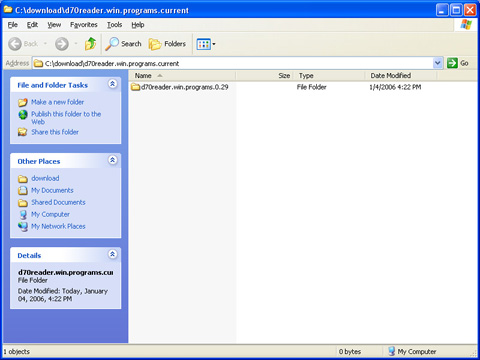Click the File and Folder Tasks heading

point(53,85)
